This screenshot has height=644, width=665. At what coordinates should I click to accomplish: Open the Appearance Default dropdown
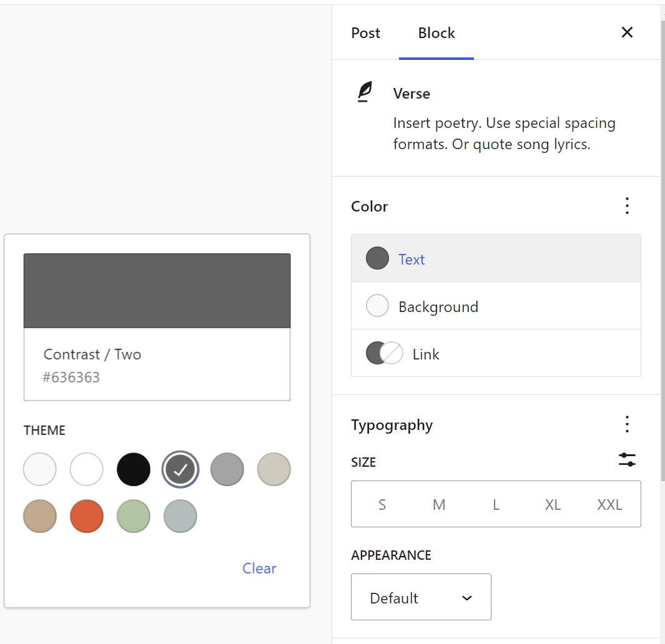coord(421,597)
